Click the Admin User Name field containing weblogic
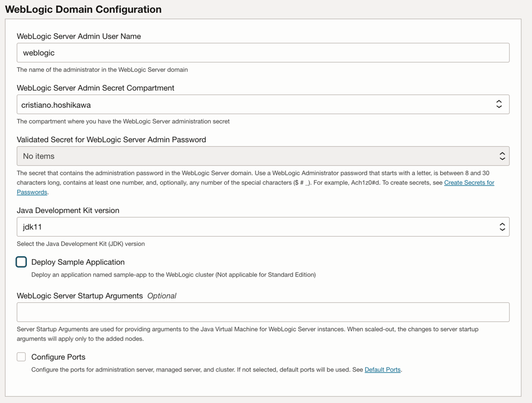The height and width of the screenshot is (403, 532). (263, 53)
